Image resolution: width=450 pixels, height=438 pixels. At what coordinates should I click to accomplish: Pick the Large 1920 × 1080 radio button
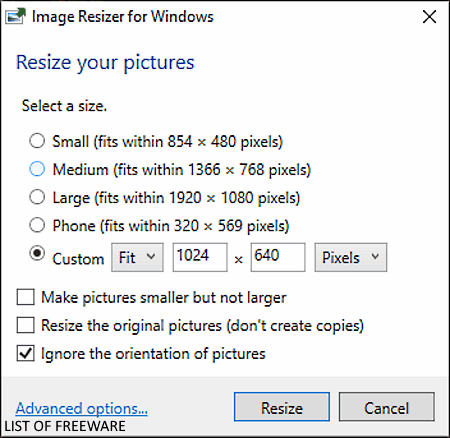pyautogui.click(x=37, y=197)
